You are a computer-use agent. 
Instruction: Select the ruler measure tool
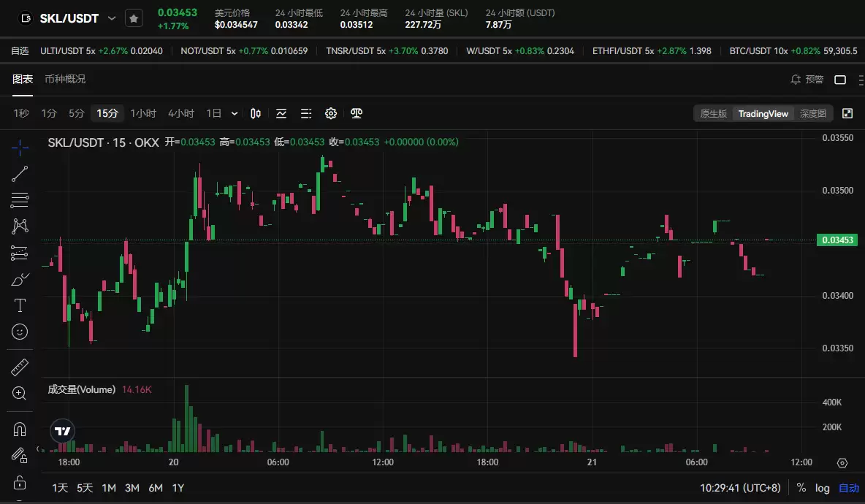[20, 367]
